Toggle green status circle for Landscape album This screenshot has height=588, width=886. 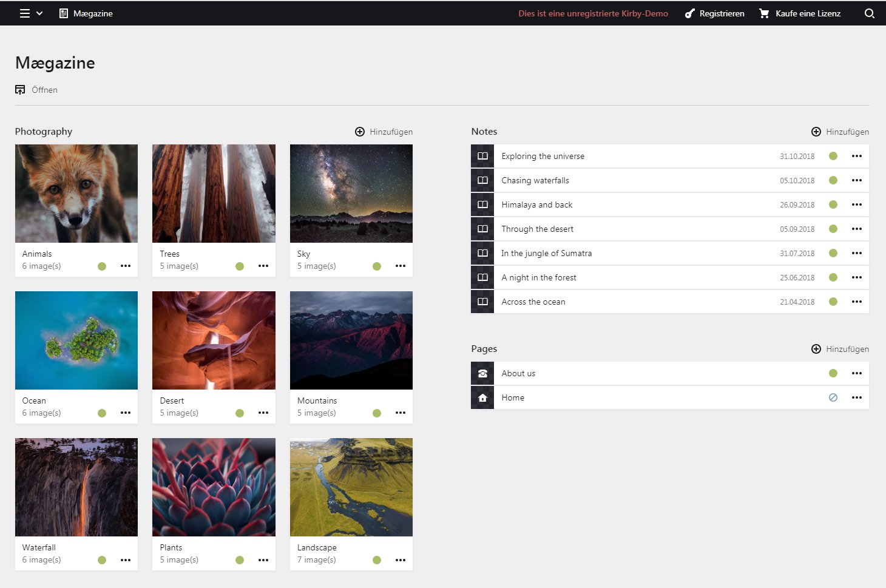click(x=377, y=560)
